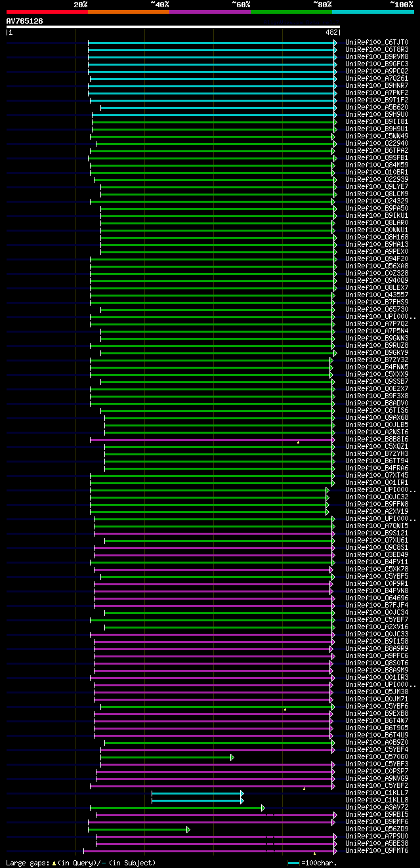This screenshot has height=868, width=420.
Task: Select the UniRef100_C5XK78 label
Action: pyautogui.click(x=377, y=569)
